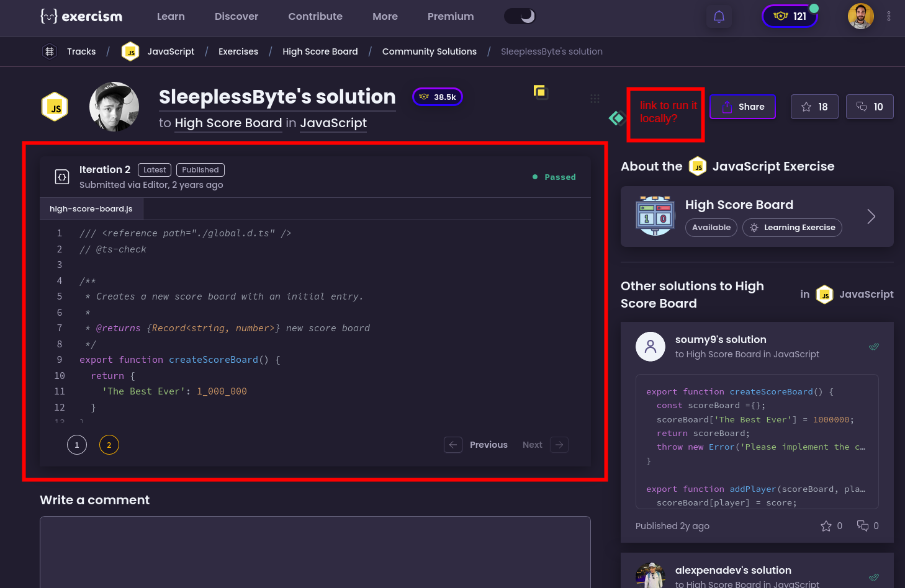Click the JS icon beside Other solutions
The width and height of the screenshot is (905, 588).
point(825,295)
